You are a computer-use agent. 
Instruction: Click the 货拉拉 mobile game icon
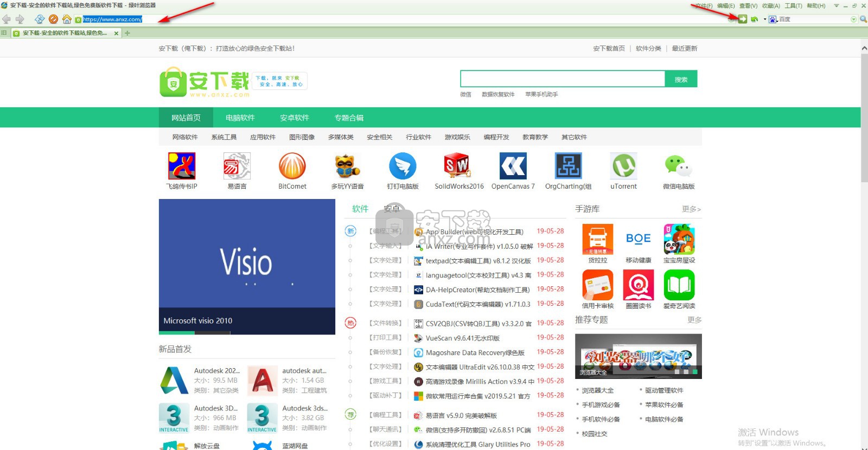(598, 239)
